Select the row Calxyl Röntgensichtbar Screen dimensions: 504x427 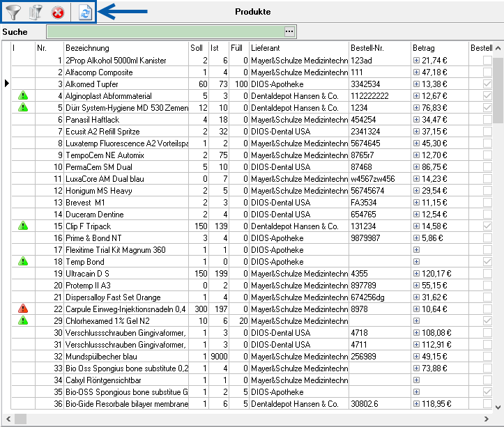(x=252, y=380)
